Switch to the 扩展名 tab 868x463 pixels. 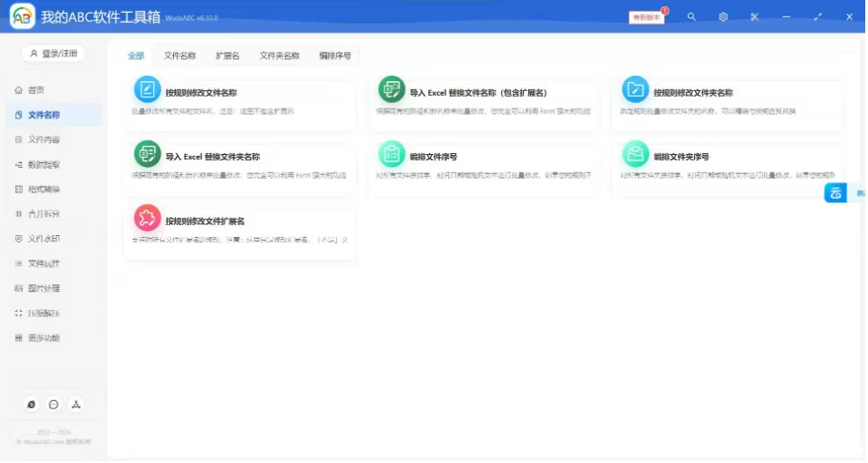(x=228, y=56)
